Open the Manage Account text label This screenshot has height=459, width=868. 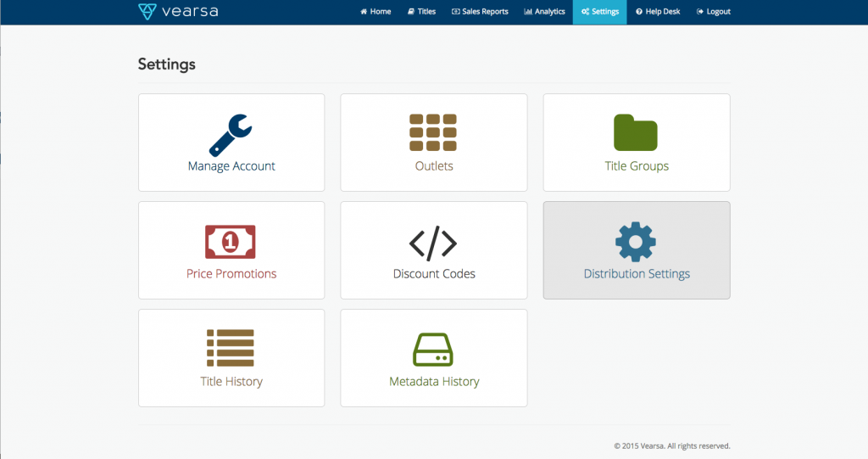tap(231, 166)
